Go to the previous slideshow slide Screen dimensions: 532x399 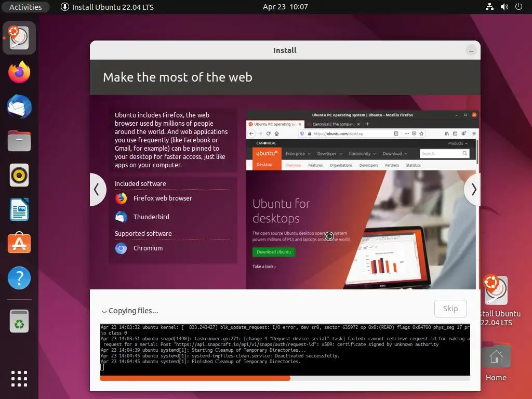[x=97, y=189]
